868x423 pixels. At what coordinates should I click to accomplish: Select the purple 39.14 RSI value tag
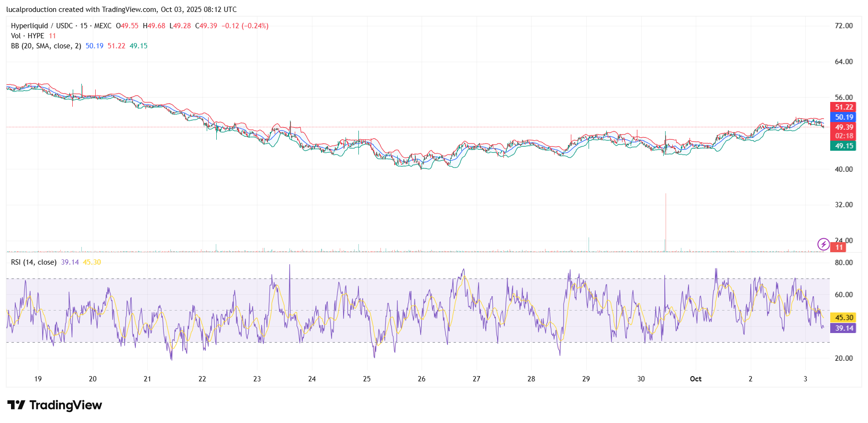tap(844, 328)
